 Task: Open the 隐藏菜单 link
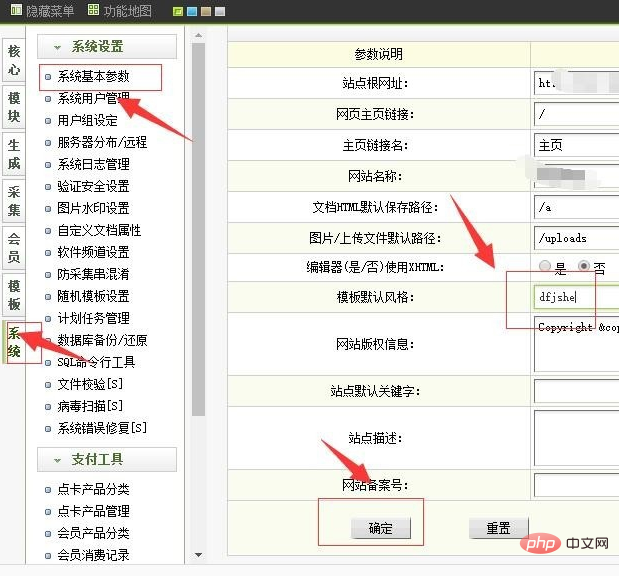(50, 11)
